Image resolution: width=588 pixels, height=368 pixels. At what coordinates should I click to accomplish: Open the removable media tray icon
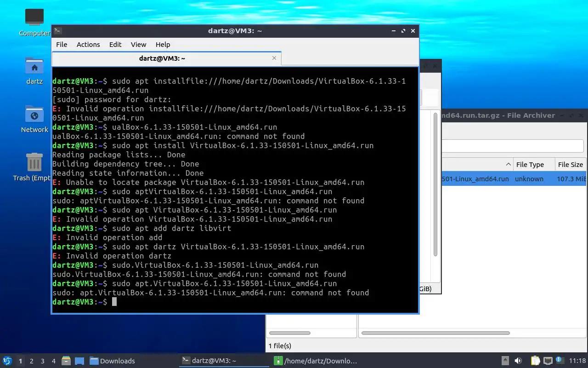505,361
